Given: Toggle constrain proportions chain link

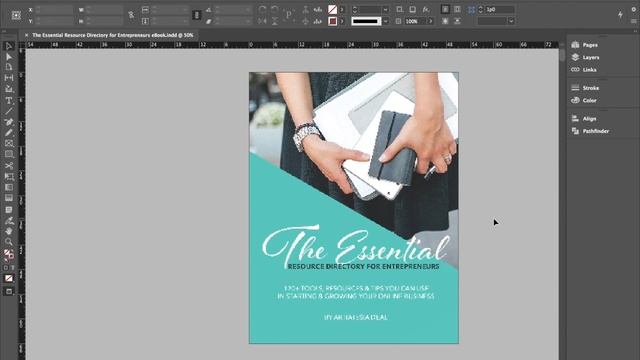Looking at the screenshot, I should [131, 15].
